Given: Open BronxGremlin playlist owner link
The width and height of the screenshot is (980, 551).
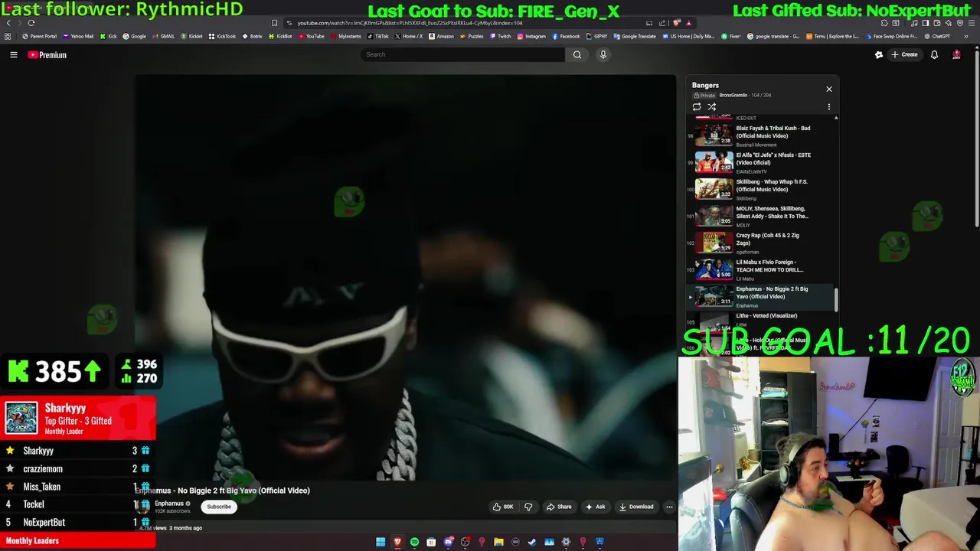Looking at the screenshot, I should pyautogui.click(x=733, y=95).
